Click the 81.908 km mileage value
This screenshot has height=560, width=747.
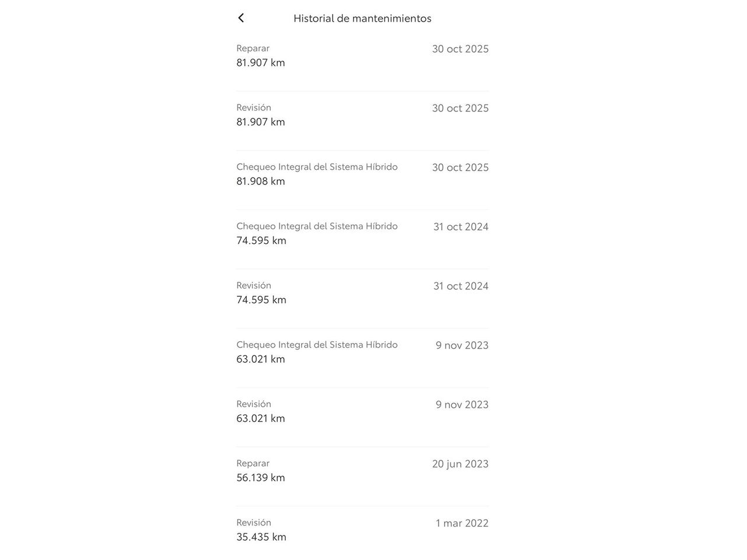click(x=261, y=181)
